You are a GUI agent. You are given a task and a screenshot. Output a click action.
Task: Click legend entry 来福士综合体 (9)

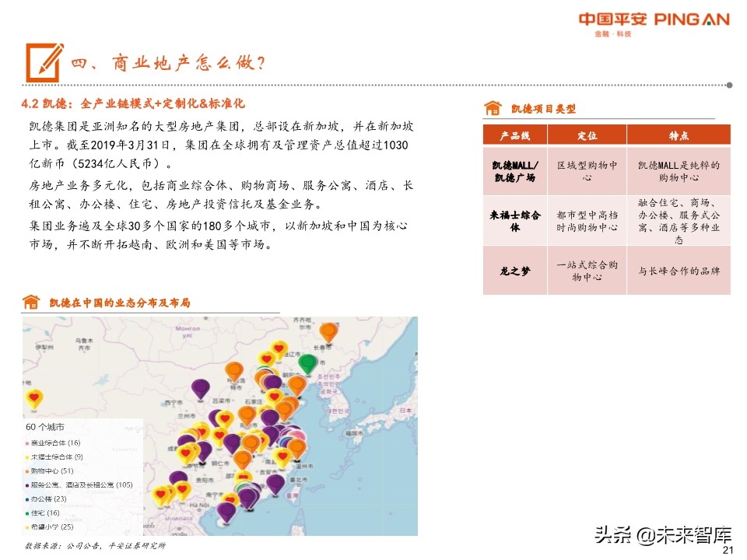coord(57,457)
